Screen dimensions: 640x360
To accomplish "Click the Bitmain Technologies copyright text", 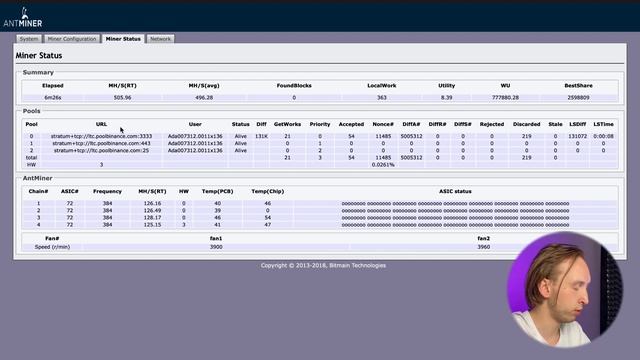I will [323, 265].
